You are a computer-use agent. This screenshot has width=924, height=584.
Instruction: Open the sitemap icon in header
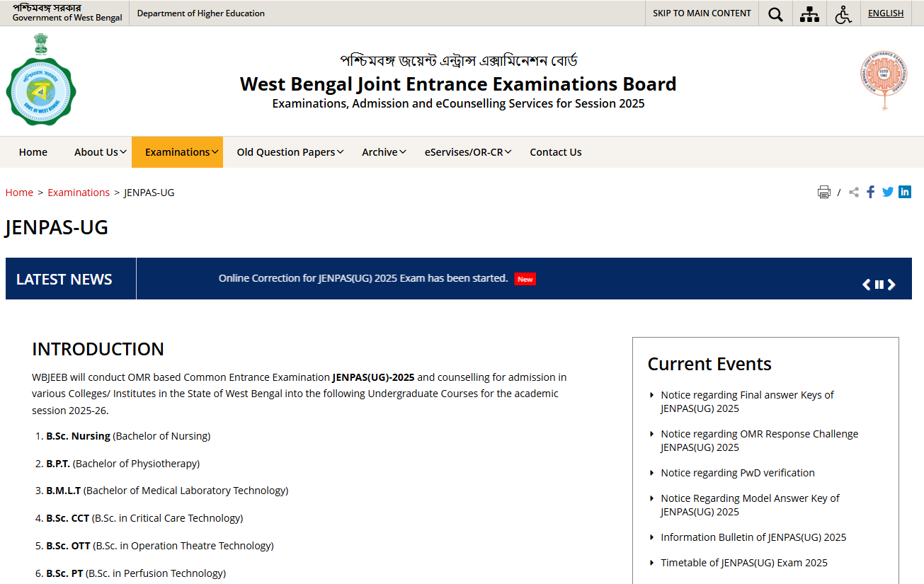809,13
